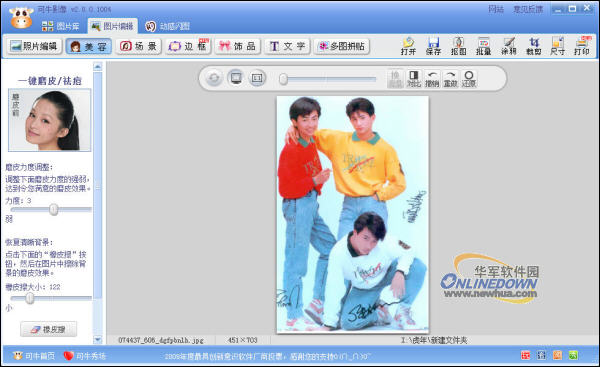Choose the 裁剪 crop tool
Viewport: 600px width, 367px height.
(x=533, y=46)
